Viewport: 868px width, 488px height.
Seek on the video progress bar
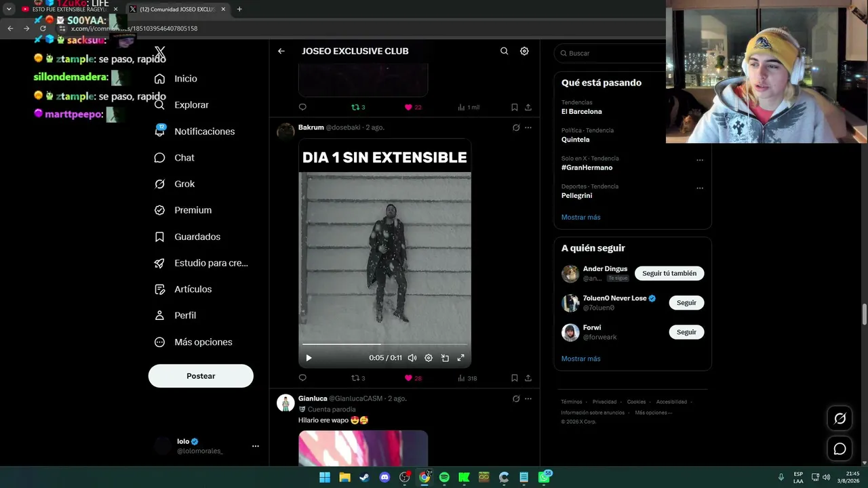click(384, 345)
